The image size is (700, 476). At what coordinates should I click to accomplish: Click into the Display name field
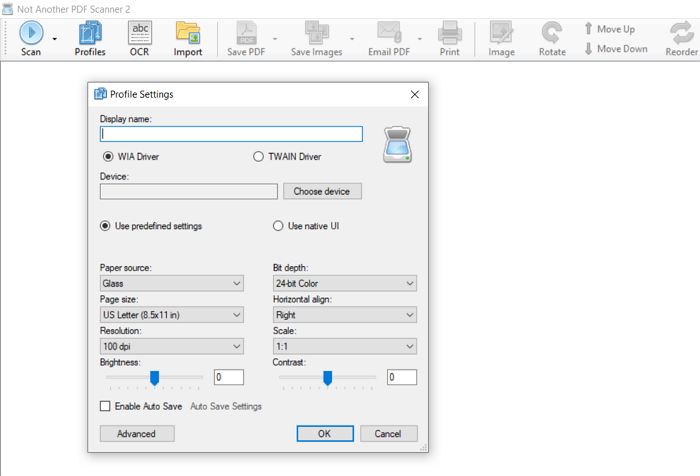point(231,134)
